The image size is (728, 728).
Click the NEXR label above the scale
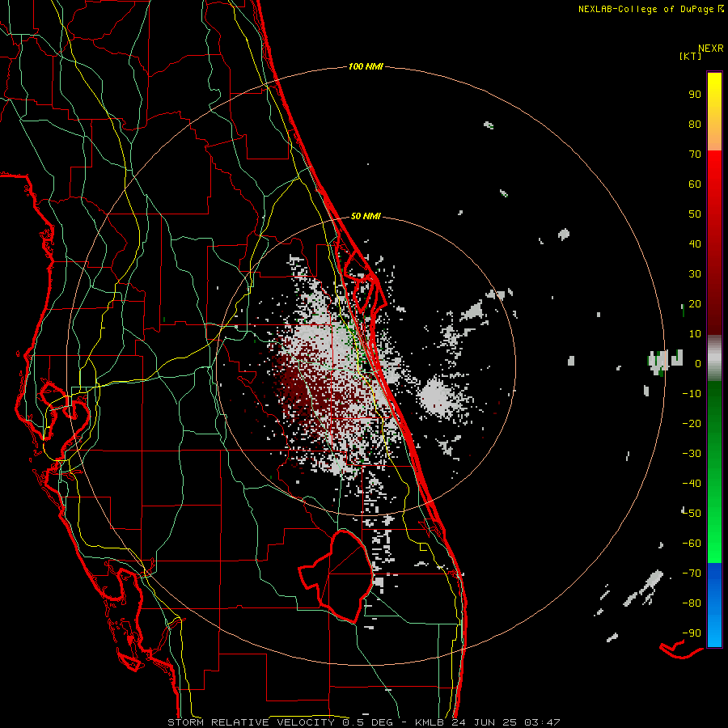(x=711, y=49)
